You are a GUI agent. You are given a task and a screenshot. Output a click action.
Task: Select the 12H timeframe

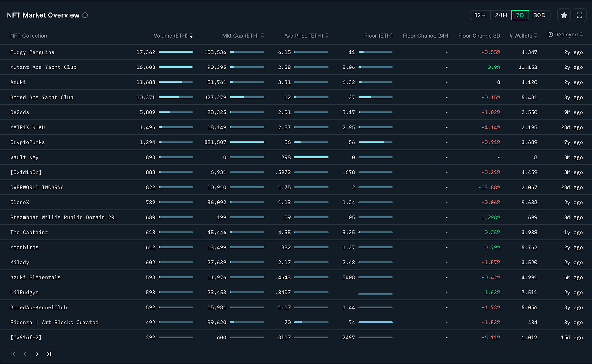coord(480,15)
